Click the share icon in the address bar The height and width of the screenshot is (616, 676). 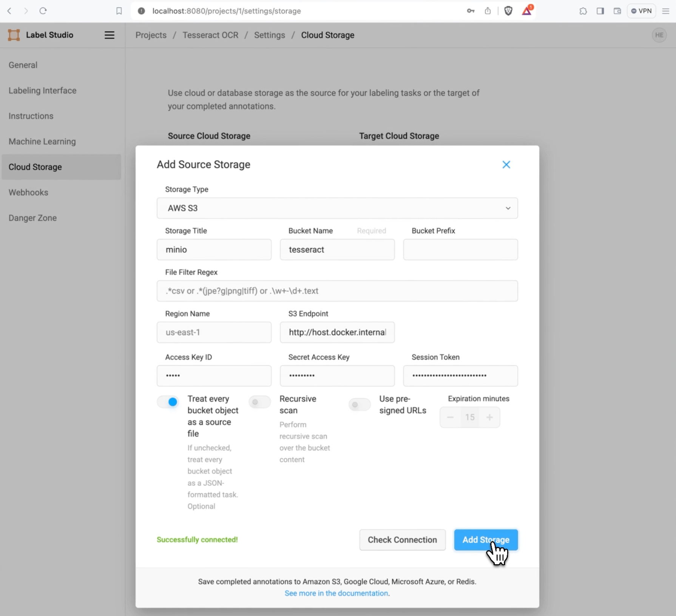[488, 11]
